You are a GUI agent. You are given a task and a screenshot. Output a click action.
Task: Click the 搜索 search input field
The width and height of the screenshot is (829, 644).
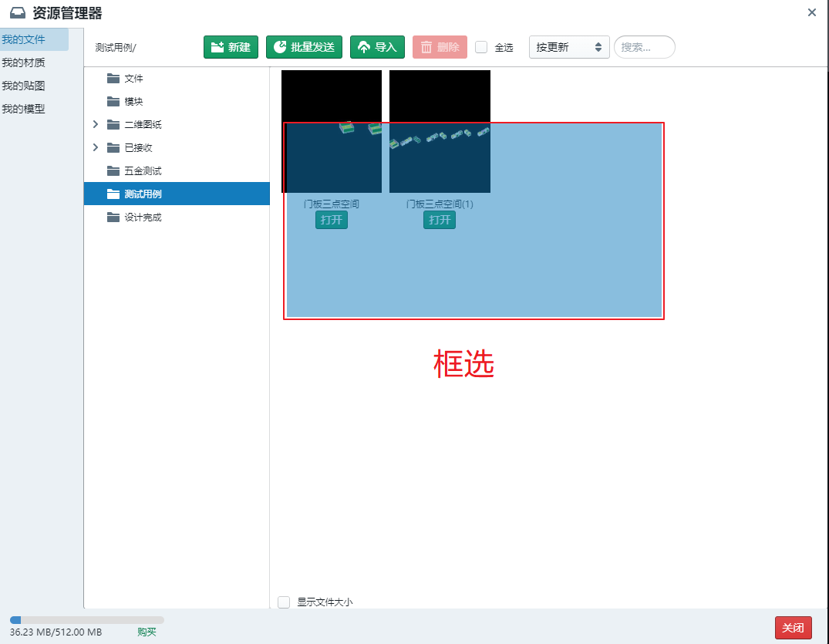tap(644, 47)
